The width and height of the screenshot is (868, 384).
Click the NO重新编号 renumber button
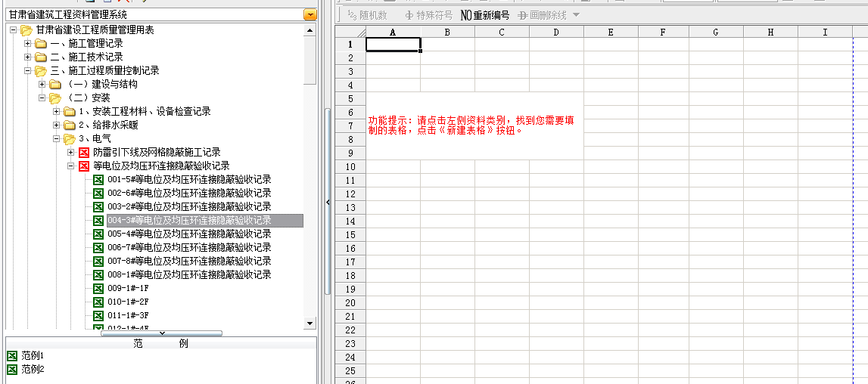(x=484, y=15)
